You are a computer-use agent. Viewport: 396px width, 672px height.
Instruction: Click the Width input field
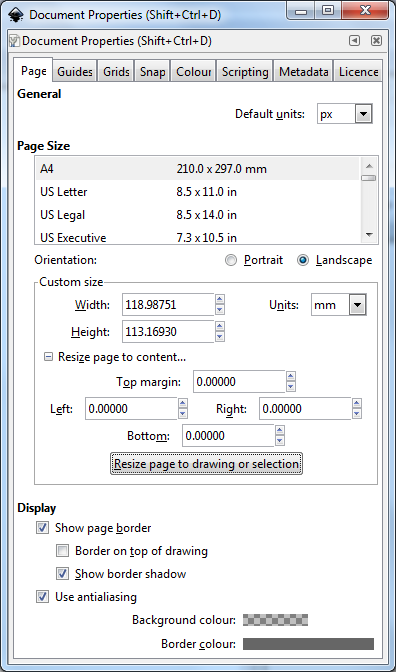pyautogui.click(x=168, y=305)
